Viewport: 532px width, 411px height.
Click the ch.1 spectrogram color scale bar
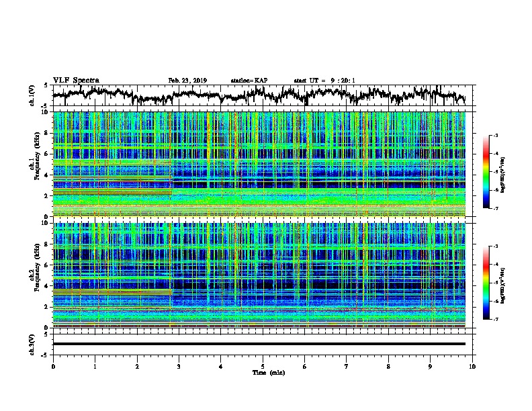point(486,172)
